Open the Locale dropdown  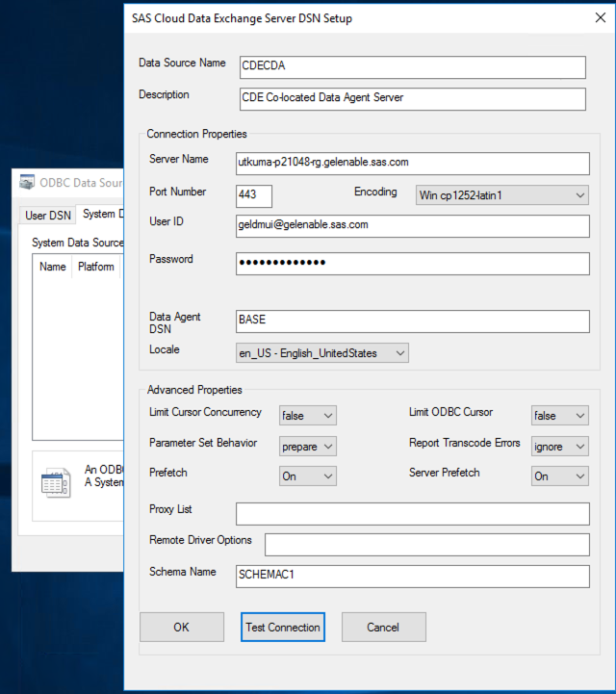pos(322,352)
